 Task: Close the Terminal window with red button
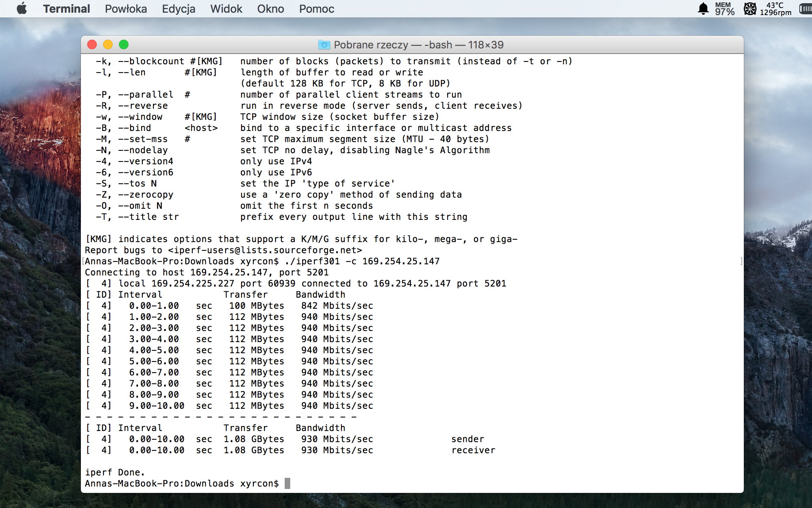92,44
